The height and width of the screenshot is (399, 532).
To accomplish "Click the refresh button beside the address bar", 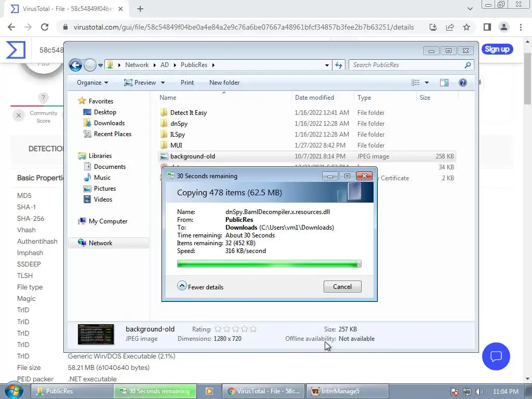I will click(339, 65).
